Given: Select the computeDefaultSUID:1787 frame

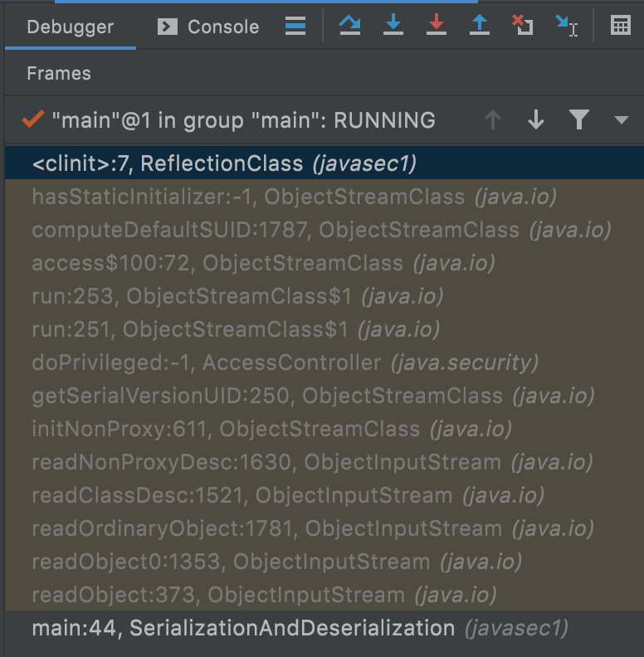Looking at the screenshot, I should coord(320,230).
